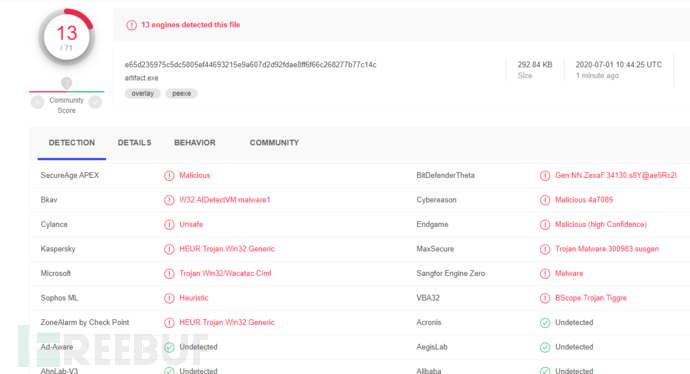Click the SecureAge APEX Malicious result

(195, 175)
